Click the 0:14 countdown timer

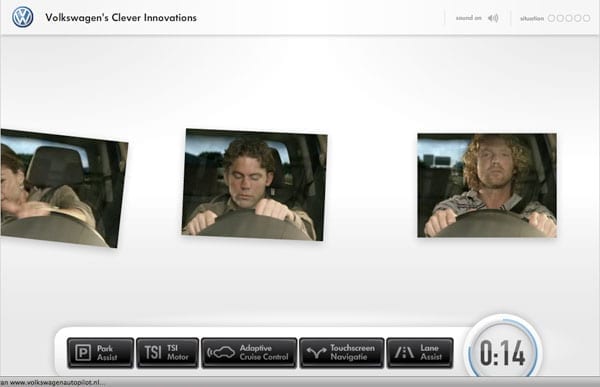tap(502, 353)
